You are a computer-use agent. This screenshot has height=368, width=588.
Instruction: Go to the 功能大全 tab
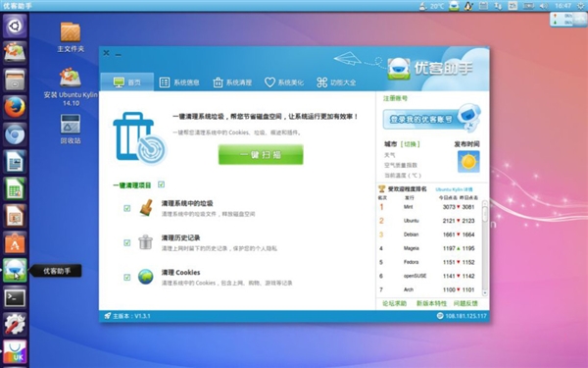pos(336,82)
